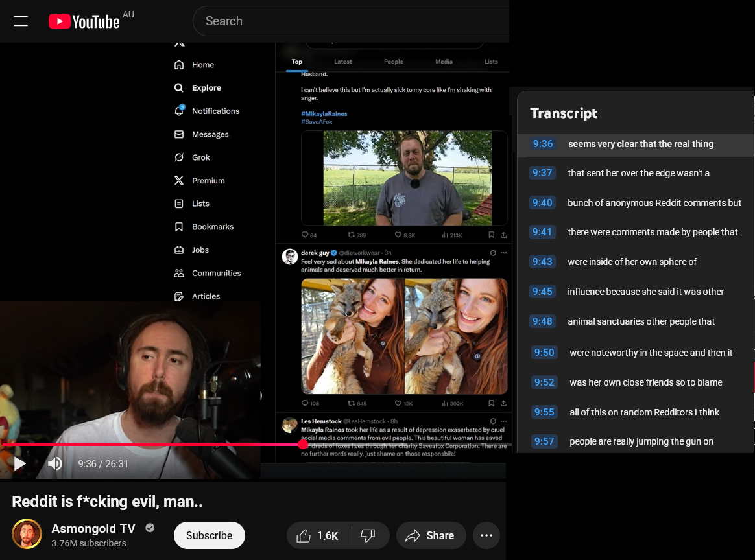Dislike the video with thumbs down

pyautogui.click(x=368, y=535)
